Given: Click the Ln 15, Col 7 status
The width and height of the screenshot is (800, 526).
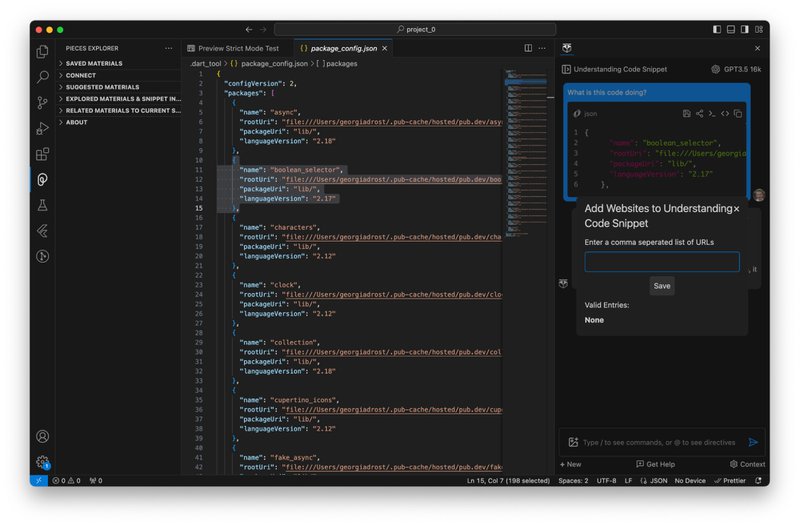Looking at the screenshot, I should (508, 481).
